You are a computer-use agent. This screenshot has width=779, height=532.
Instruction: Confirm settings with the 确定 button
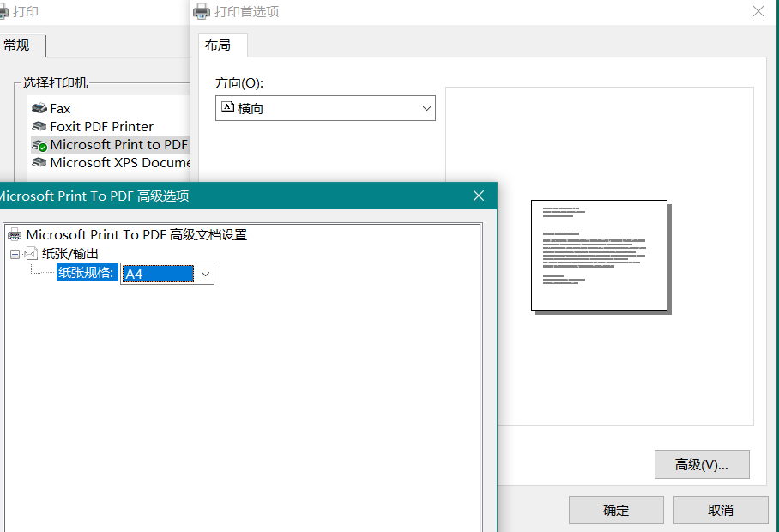[616, 509]
